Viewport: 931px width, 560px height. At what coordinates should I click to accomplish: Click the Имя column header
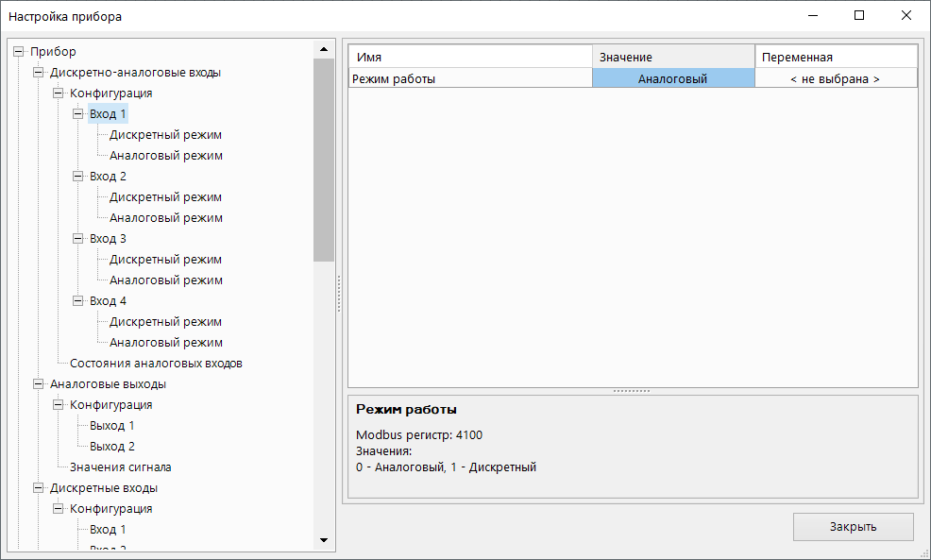pos(469,58)
